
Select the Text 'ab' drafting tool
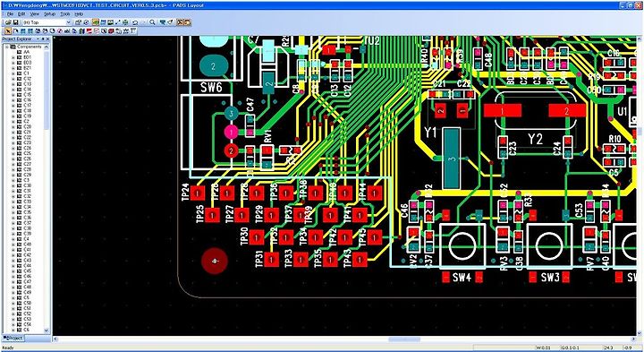[x=66, y=30]
